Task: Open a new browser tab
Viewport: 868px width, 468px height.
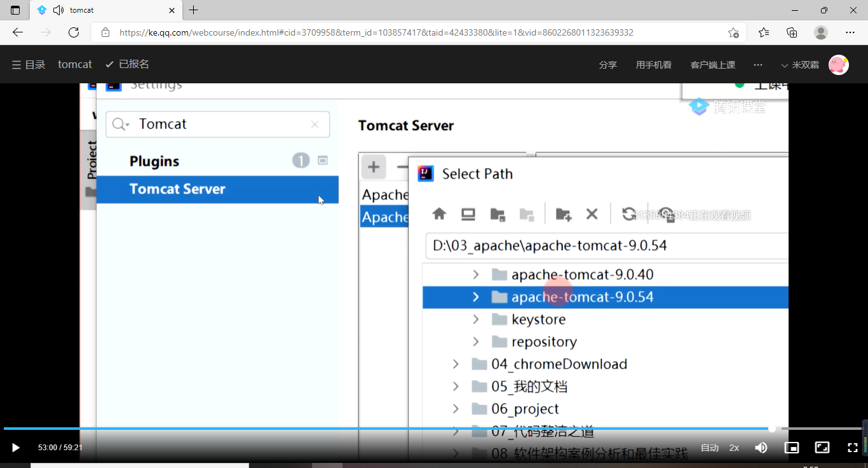Action: 194,10
